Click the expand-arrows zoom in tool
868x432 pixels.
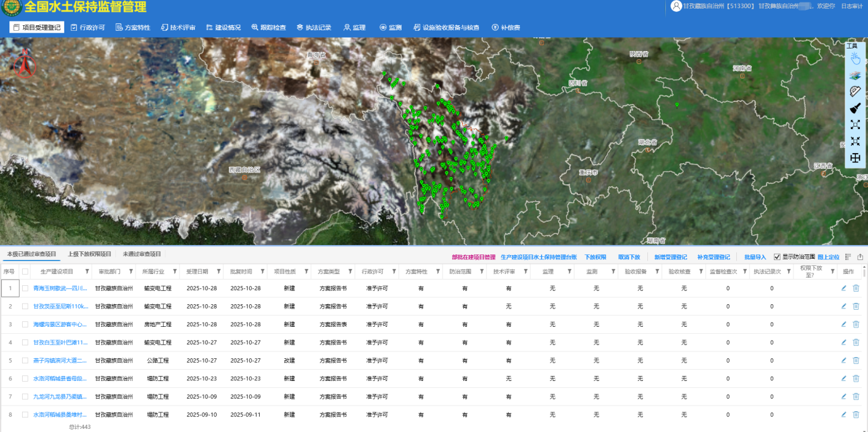855,125
